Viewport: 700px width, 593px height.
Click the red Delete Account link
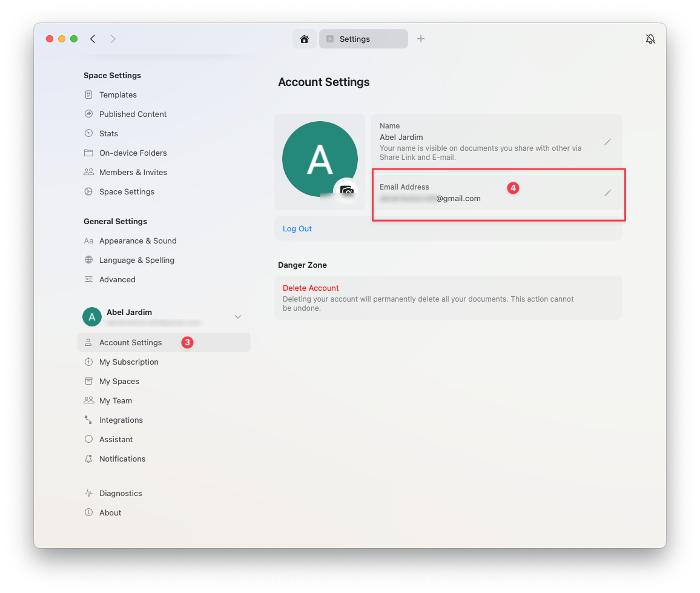311,288
